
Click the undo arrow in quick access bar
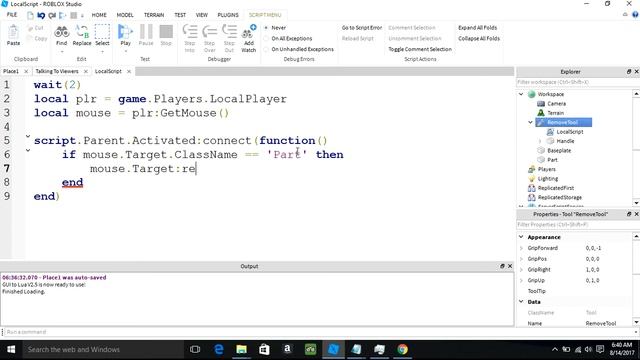(x=41, y=16)
